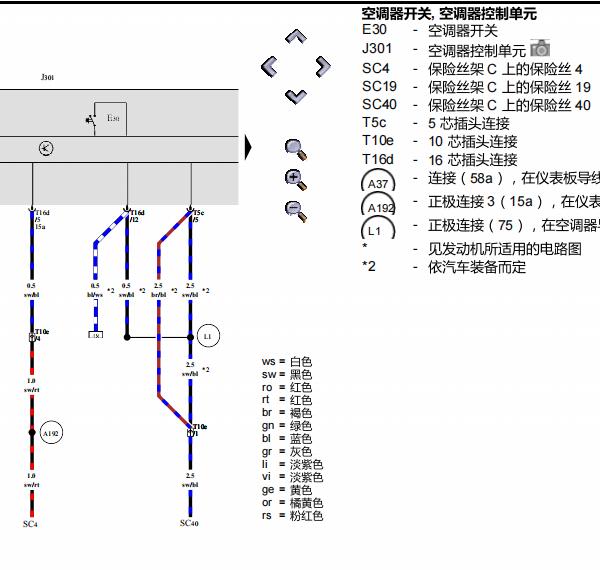Click the title 空调器开关, 空调器控制单元
The width and height of the screenshot is (600, 570).
(449, 14)
